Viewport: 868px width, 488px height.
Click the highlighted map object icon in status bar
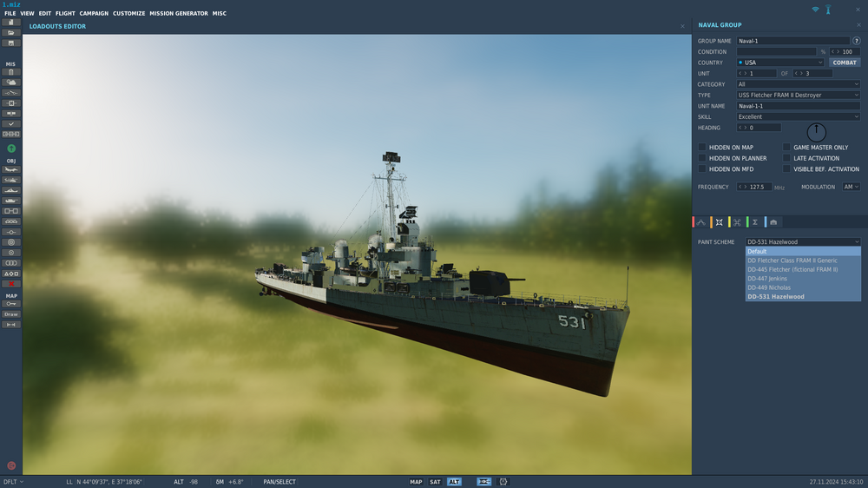483,482
